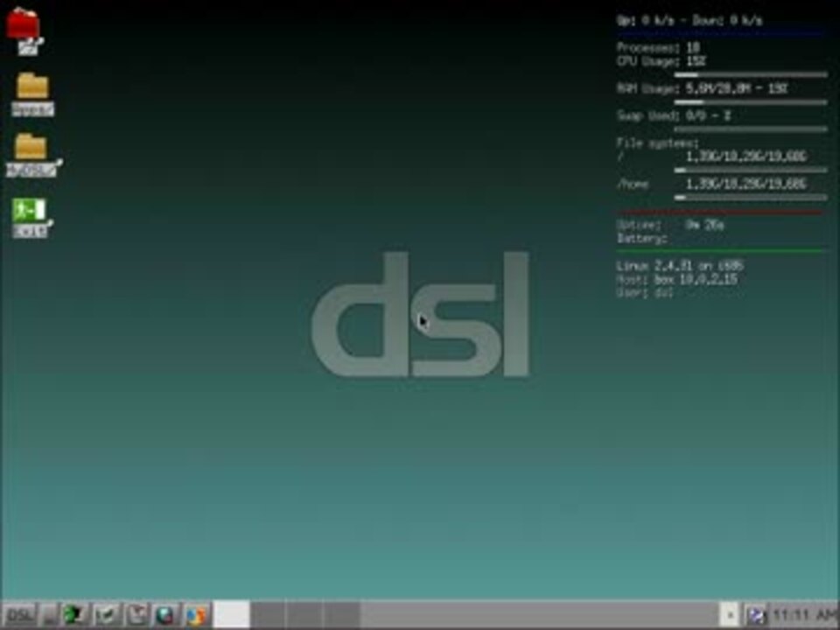Click the 'Linux 2.4.31 on i686' line
This screenshot has height=630, width=840.
(681, 266)
